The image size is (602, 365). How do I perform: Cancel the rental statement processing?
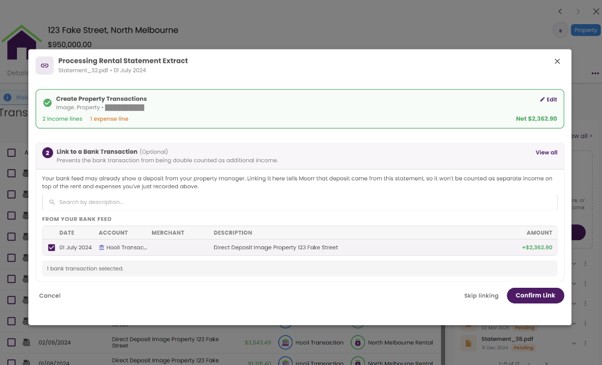click(50, 296)
